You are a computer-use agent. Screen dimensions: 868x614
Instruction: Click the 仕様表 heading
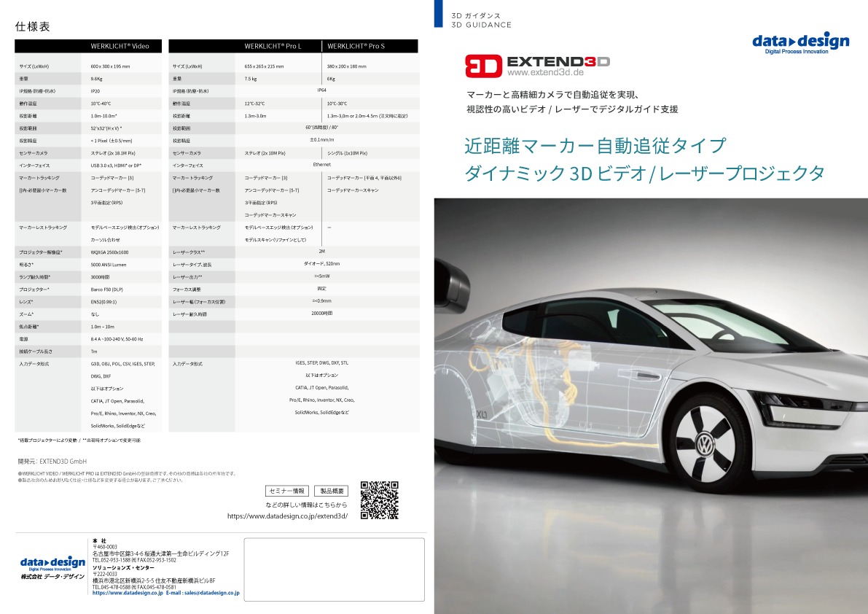coord(33,26)
